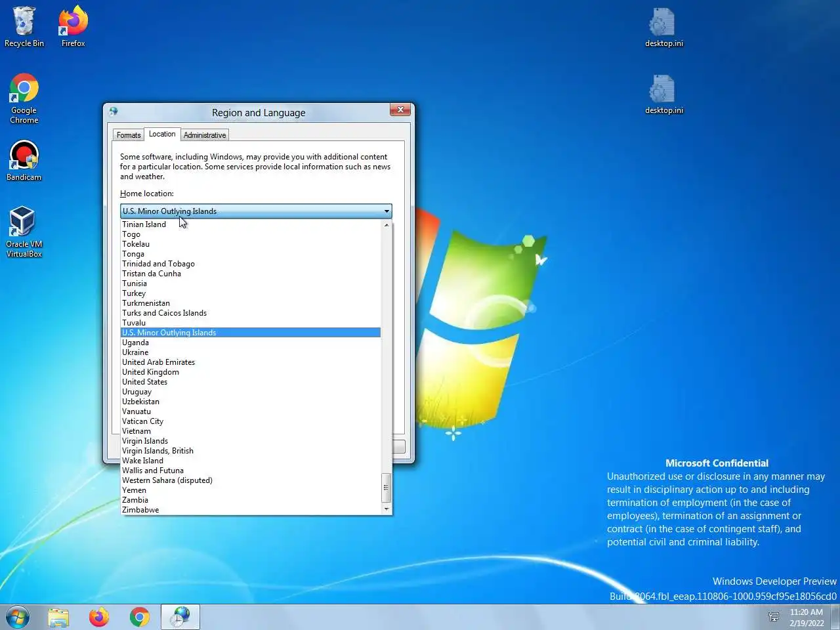Select the Location tab
This screenshot has width=840, height=630.
[162, 134]
